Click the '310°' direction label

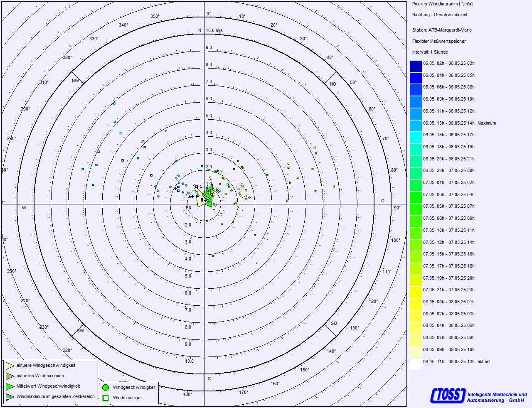point(44,83)
